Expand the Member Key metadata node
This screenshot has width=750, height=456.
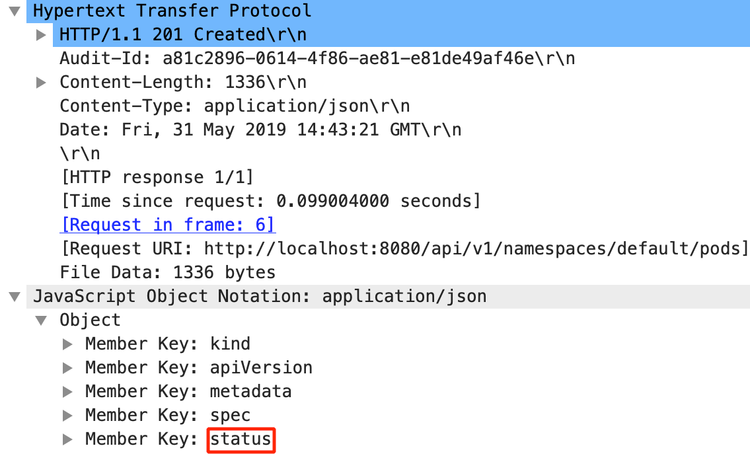(x=68, y=391)
